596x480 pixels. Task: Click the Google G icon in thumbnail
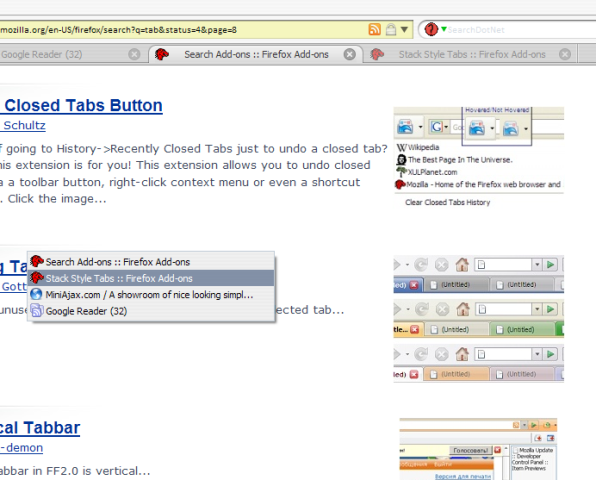tap(436, 127)
